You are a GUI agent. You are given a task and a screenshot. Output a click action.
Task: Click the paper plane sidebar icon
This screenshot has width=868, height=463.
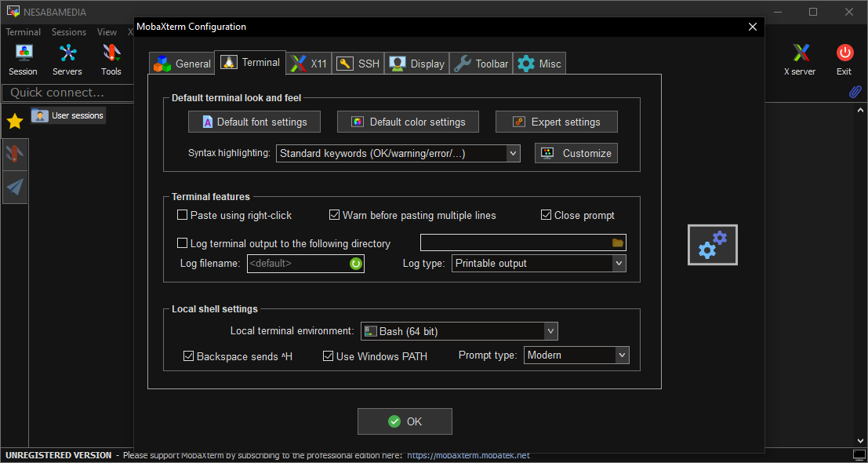(x=15, y=187)
